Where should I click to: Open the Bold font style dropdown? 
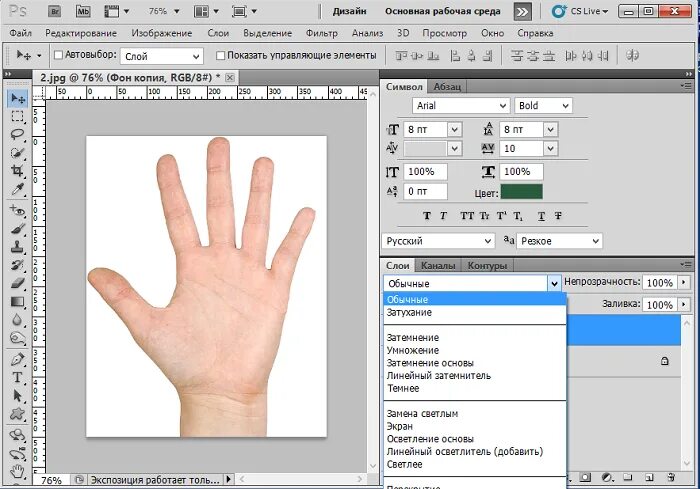tap(543, 106)
